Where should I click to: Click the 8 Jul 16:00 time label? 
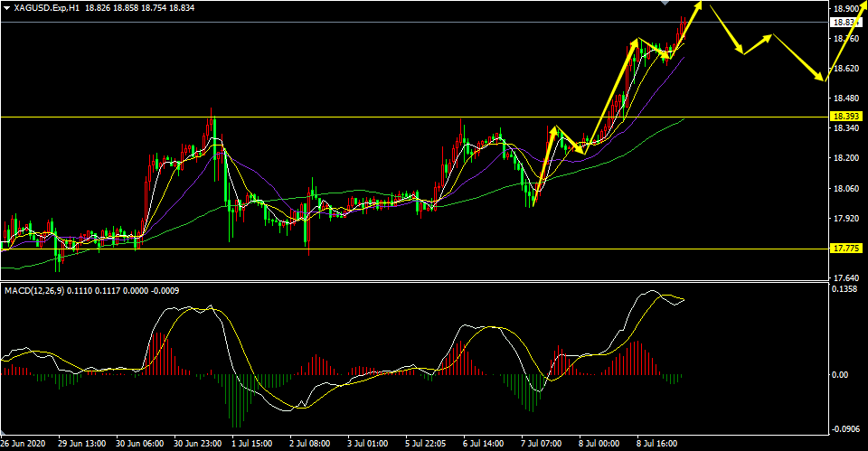[656, 444]
